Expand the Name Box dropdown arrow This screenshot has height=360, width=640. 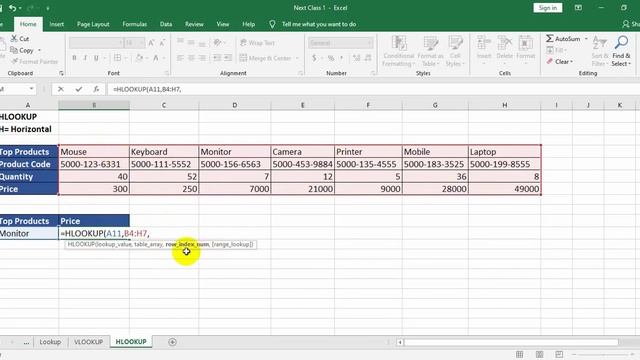[31, 89]
